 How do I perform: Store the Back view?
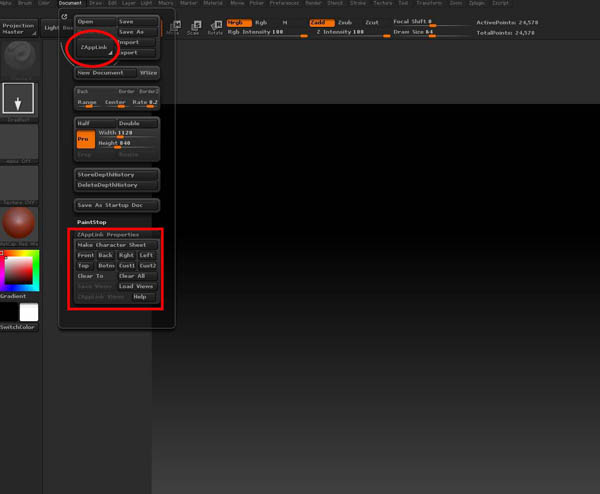106,255
